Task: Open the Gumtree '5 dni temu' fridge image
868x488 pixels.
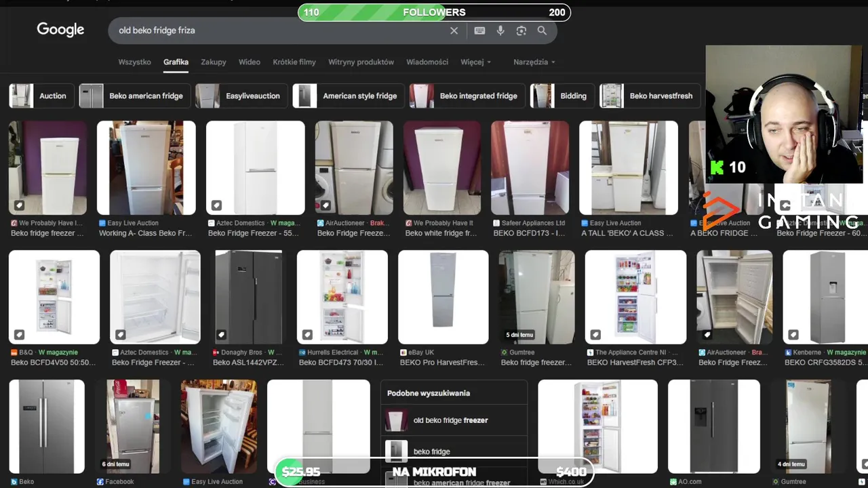Action: (536, 298)
